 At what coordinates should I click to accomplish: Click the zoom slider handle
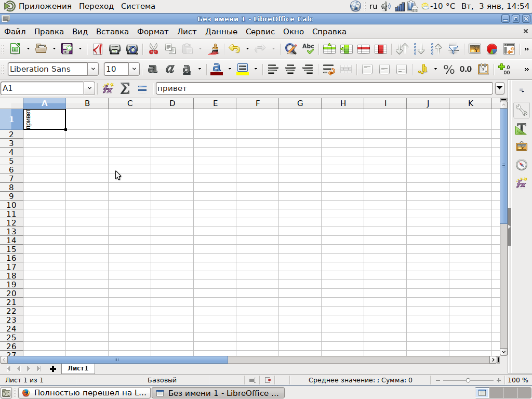pos(468,380)
